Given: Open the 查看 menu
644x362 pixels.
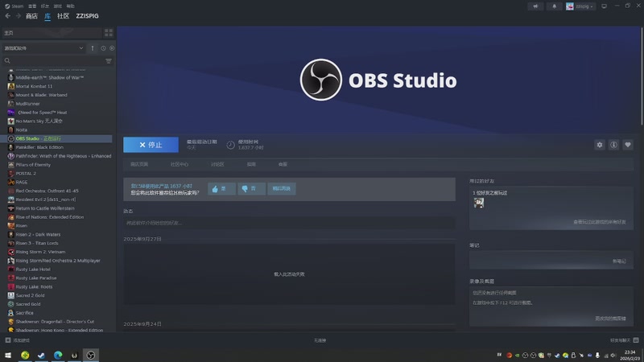Looking at the screenshot, I should click(32, 6).
